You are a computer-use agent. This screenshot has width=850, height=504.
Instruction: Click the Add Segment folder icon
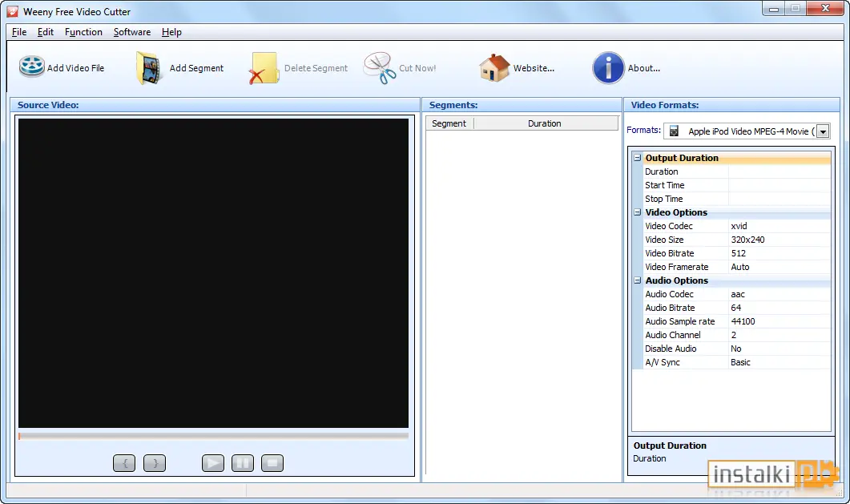pyautogui.click(x=150, y=68)
